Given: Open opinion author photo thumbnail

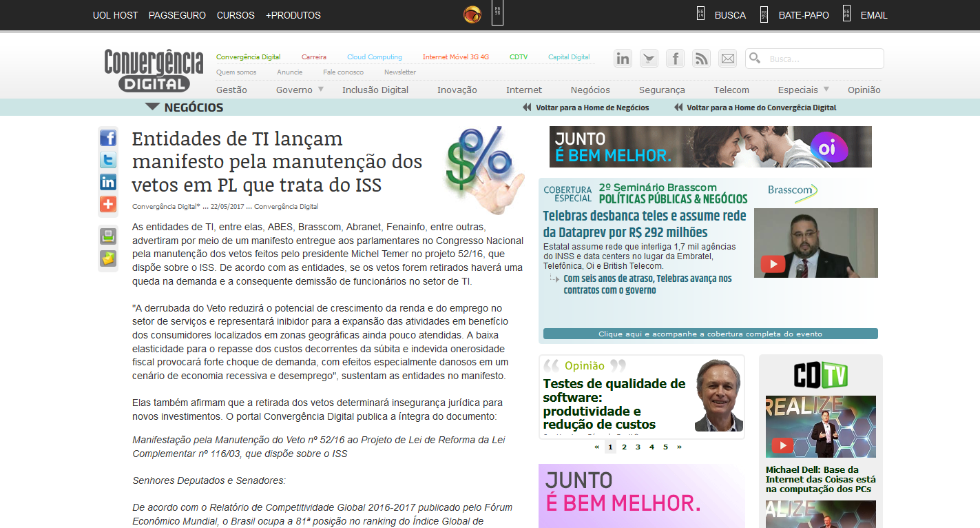Looking at the screenshot, I should coord(718,396).
